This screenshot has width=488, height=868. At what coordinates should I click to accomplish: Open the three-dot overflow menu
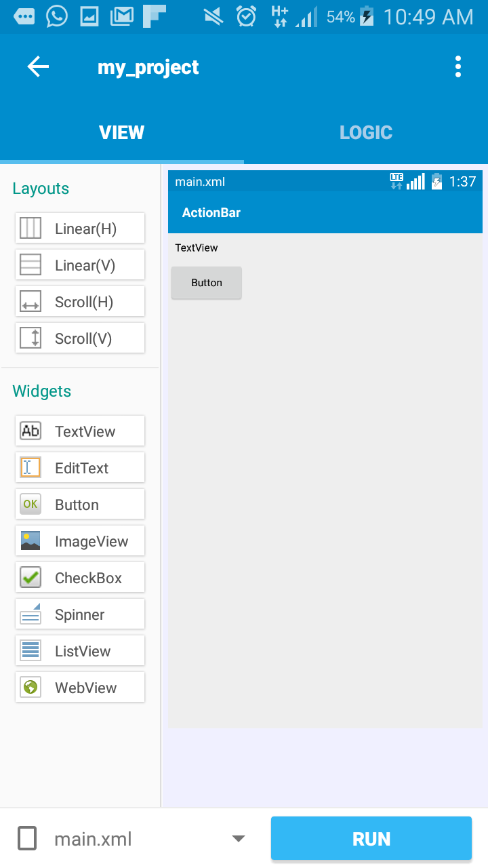(458, 66)
